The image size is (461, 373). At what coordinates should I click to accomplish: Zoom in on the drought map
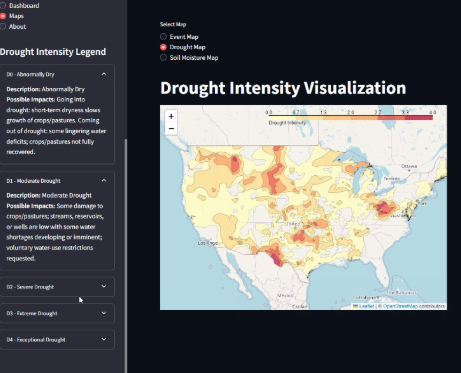pos(171,116)
